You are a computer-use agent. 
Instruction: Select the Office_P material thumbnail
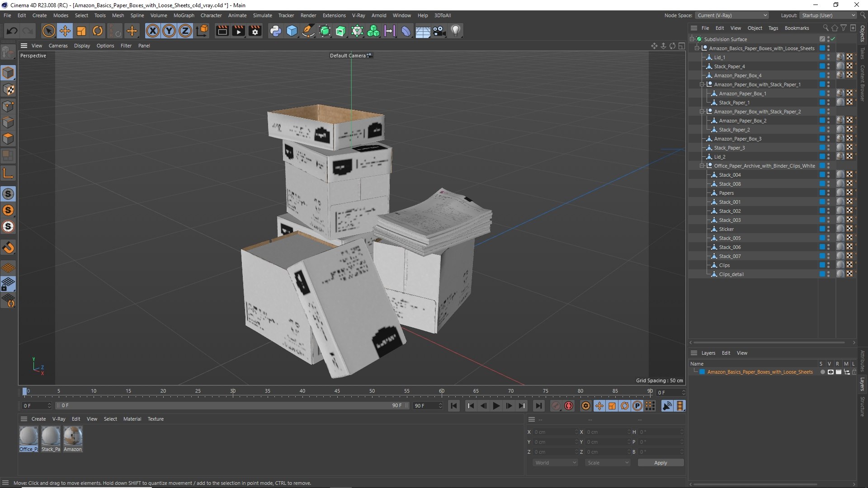[28, 439]
